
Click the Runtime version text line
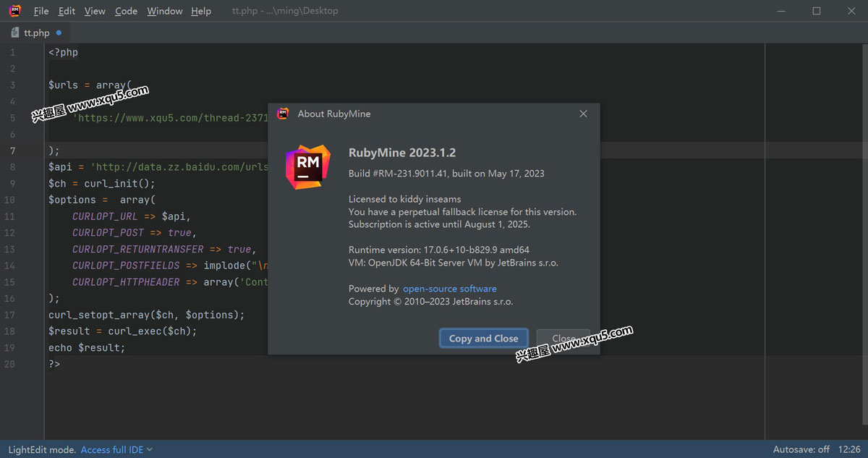pyautogui.click(x=439, y=250)
